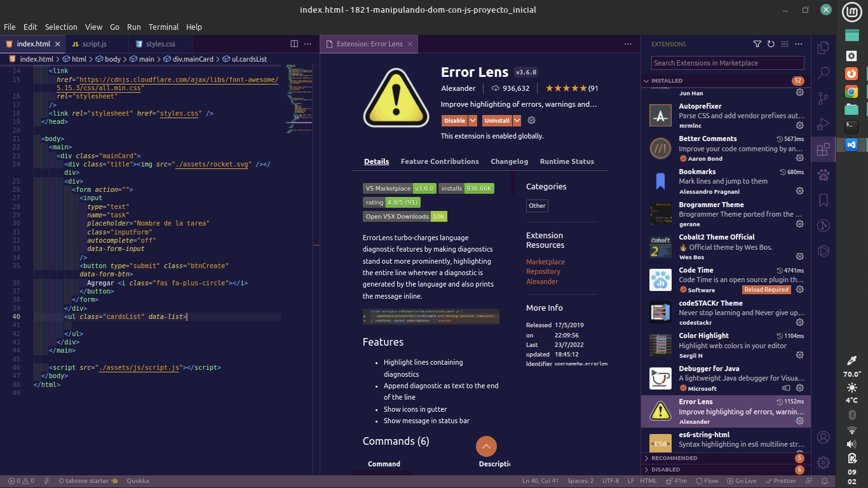Open Extensions panel more actions menu
The width and height of the screenshot is (868, 488).
[799, 44]
